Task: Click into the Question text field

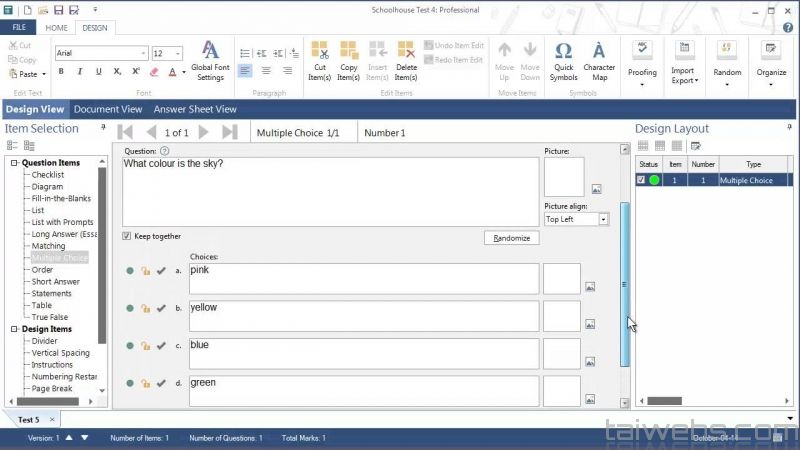Action: tap(330, 190)
